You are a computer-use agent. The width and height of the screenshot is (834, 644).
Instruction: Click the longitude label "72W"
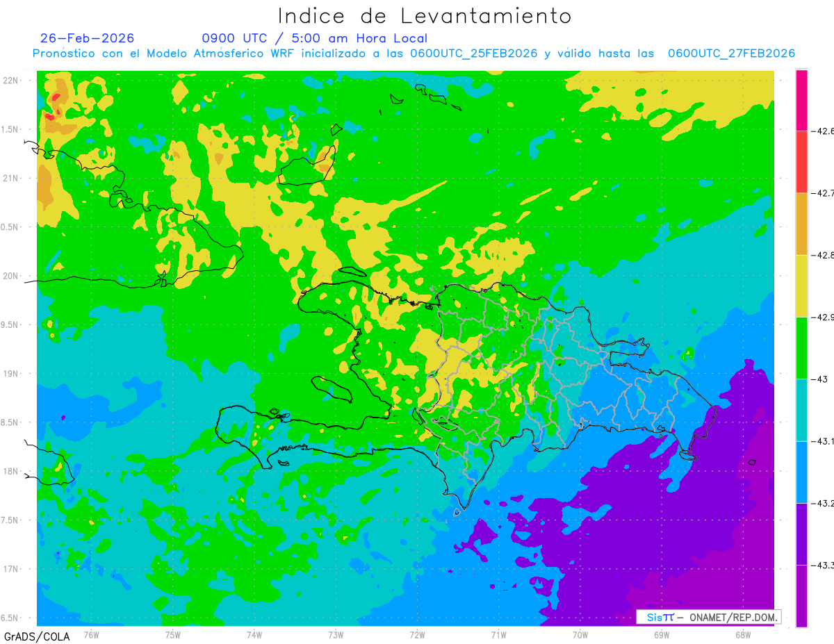[x=417, y=634]
